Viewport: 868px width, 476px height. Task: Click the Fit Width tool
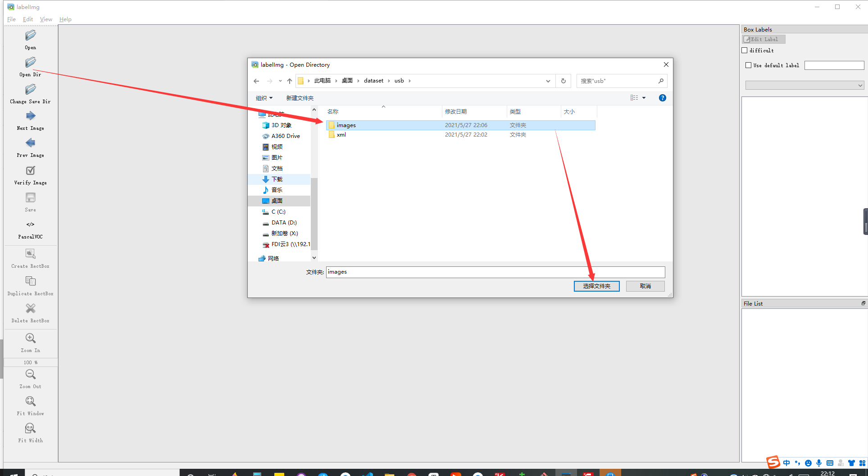pyautogui.click(x=30, y=433)
